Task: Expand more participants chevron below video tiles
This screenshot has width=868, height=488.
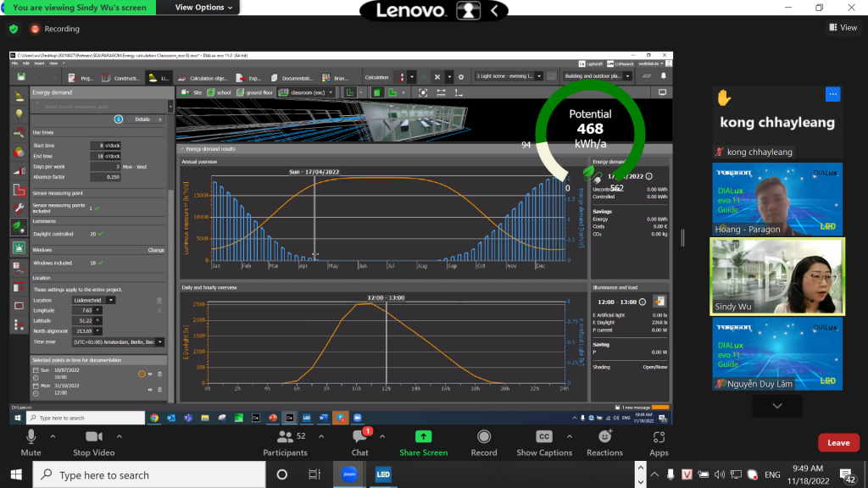Action: coord(776,407)
